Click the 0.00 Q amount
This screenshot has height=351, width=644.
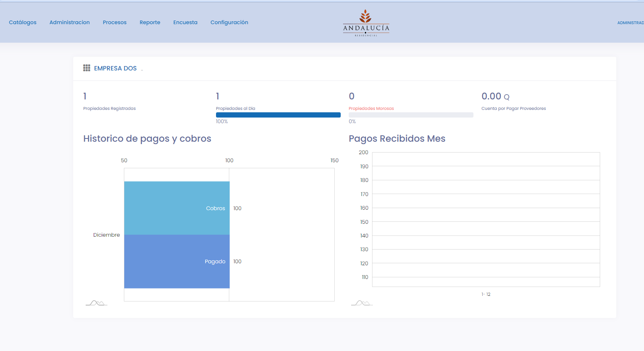point(496,96)
